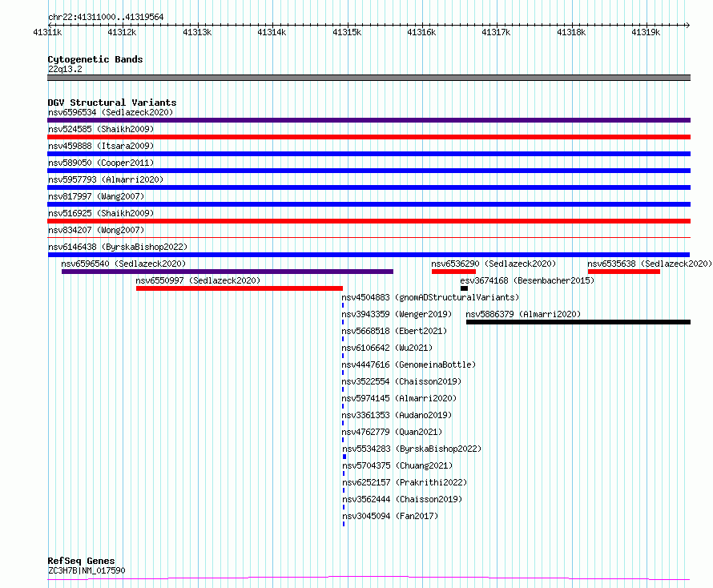The width and height of the screenshot is (713, 588).
Task: Open nsv6106642 (Wu2021) label
Action: coord(387,348)
